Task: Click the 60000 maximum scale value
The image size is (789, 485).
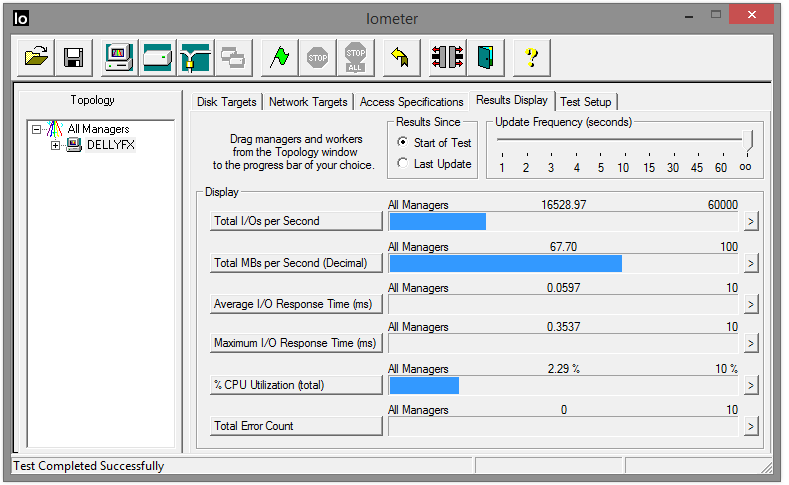Action: (x=723, y=205)
